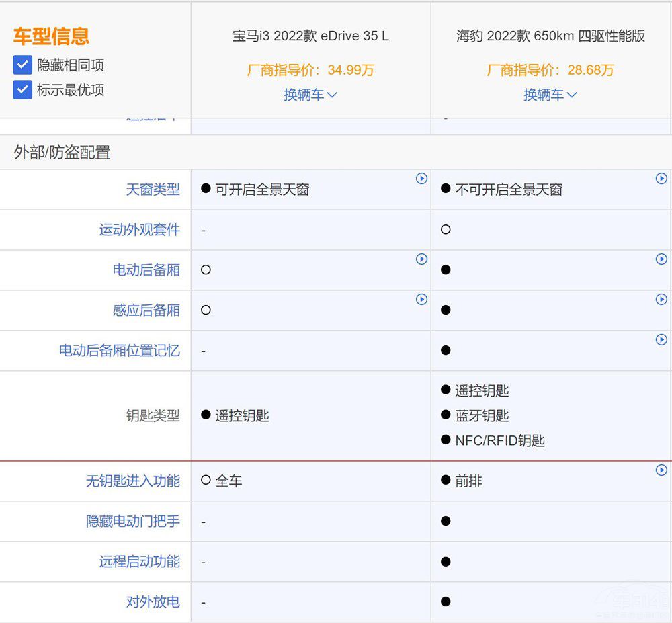Uncheck the 隐藏相同项 checkbox
This screenshot has height=623, width=672.
tap(23, 65)
